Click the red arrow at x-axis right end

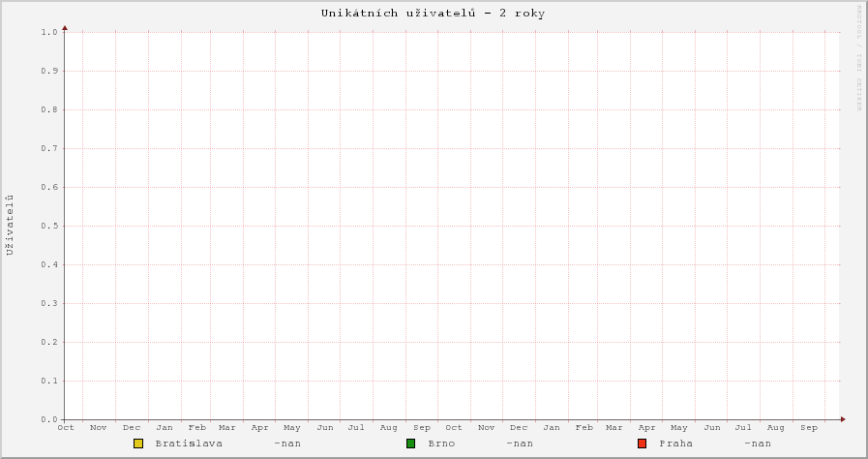click(x=843, y=419)
